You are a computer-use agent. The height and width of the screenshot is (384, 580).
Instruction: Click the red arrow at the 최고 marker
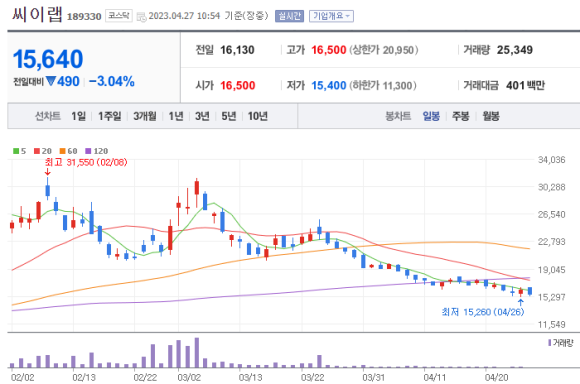click(47, 172)
